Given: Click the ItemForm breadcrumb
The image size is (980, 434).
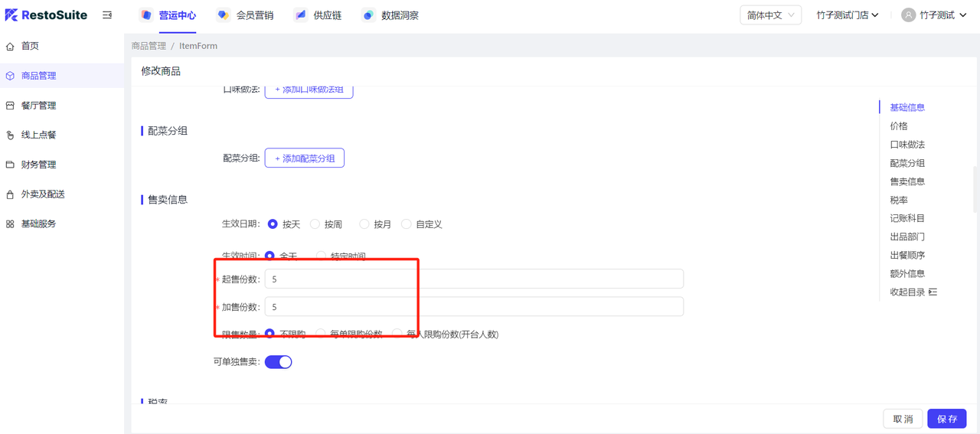Looking at the screenshot, I should tap(198, 46).
